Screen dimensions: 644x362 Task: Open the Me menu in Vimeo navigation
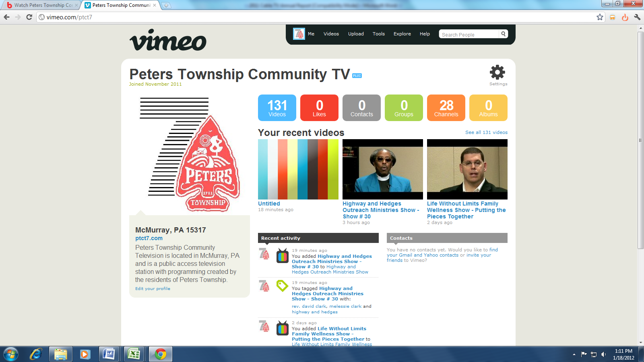(311, 34)
